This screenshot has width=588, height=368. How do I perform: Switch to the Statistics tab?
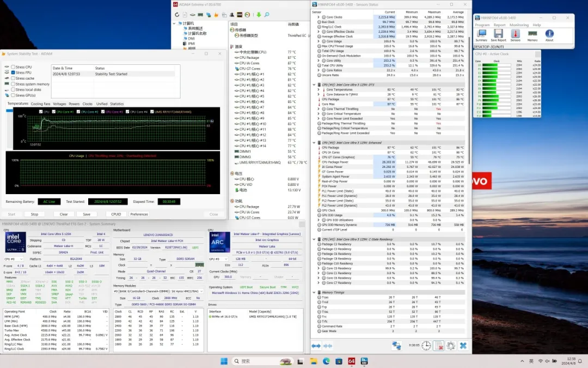pyautogui.click(x=117, y=104)
